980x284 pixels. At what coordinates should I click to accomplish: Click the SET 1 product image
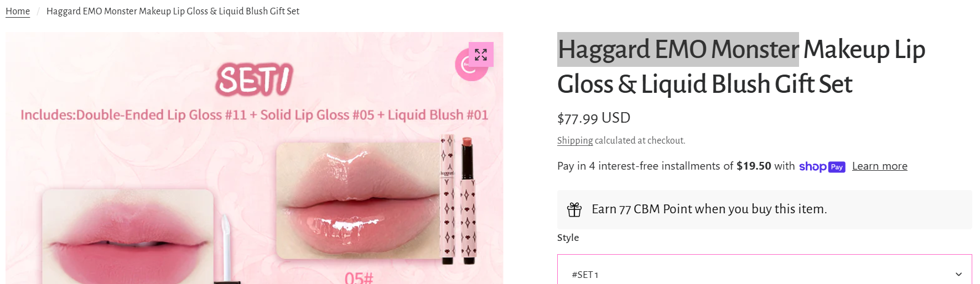point(255,158)
